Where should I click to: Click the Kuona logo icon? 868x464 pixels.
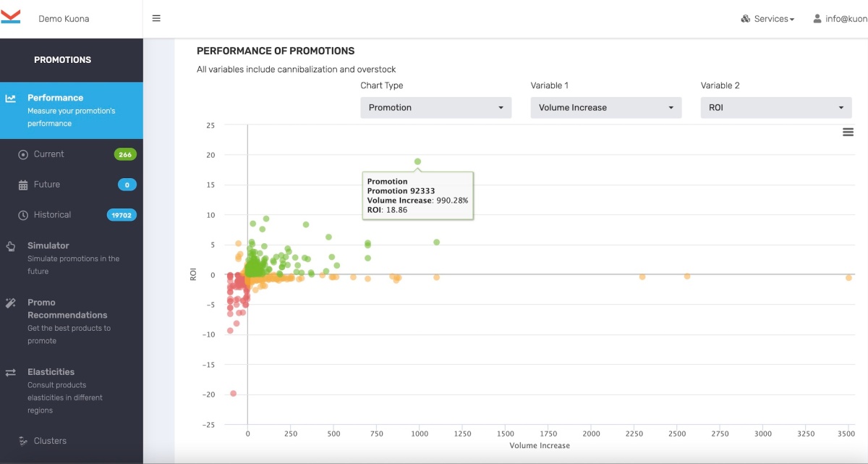11,17
